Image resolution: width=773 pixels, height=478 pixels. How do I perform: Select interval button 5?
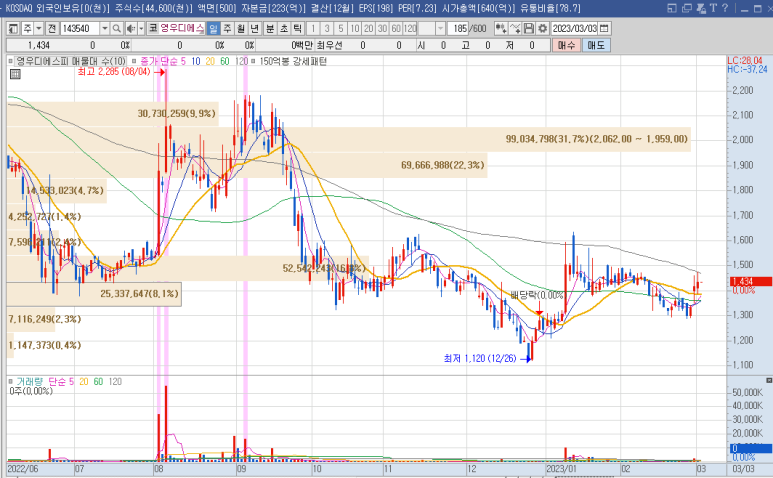click(x=340, y=29)
